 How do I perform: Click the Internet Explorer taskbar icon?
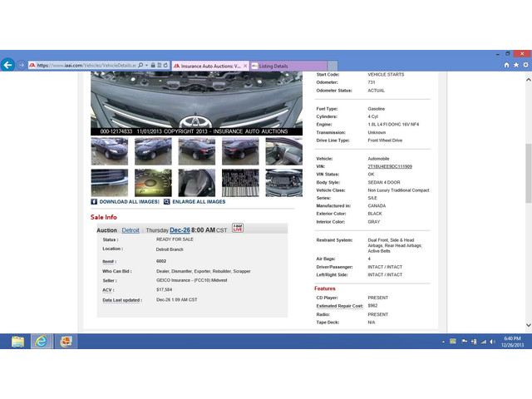coord(41,342)
